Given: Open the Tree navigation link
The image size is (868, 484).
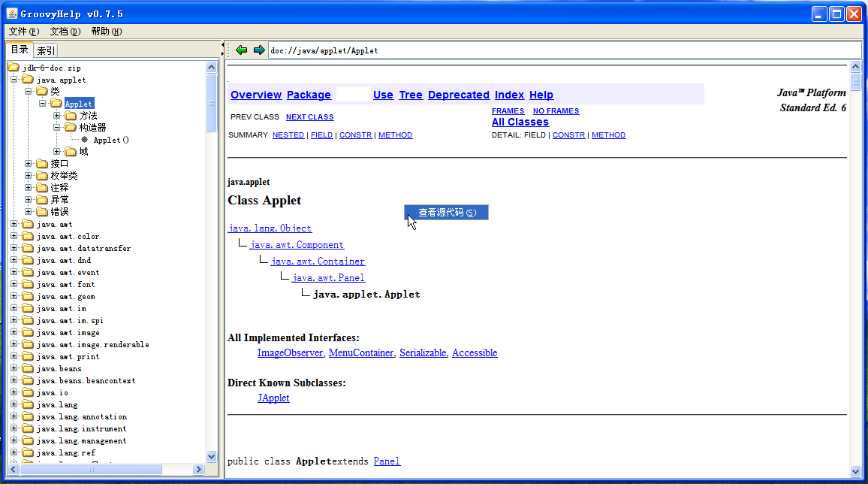Looking at the screenshot, I should coord(411,95).
